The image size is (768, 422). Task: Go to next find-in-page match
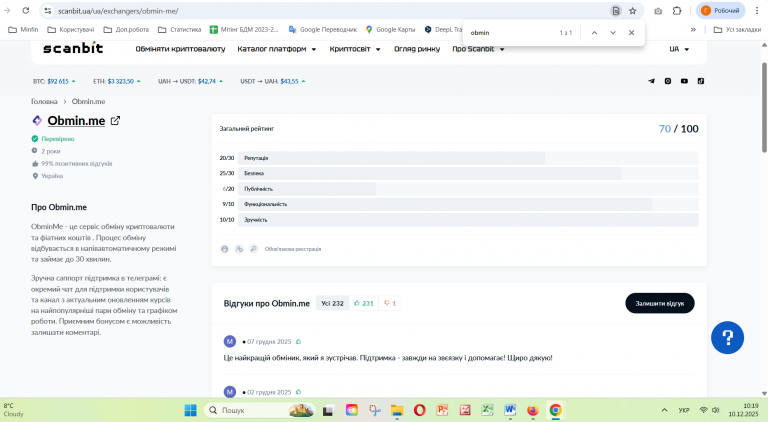pyautogui.click(x=613, y=33)
